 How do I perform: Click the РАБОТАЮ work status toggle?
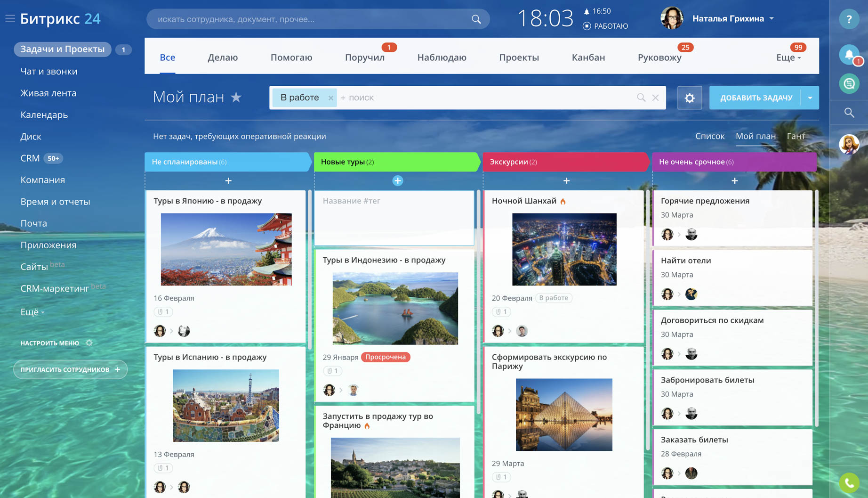coord(606,26)
